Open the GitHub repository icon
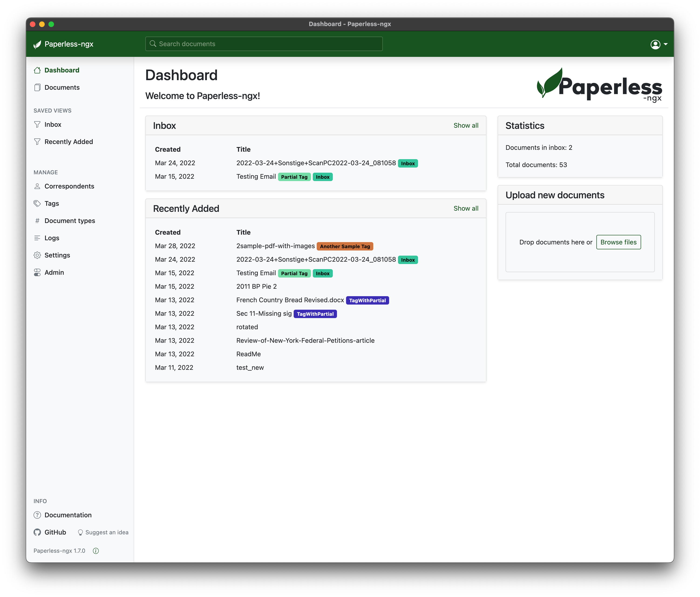The width and height of the screenshot is (700, 597). [x=37, y=532]
